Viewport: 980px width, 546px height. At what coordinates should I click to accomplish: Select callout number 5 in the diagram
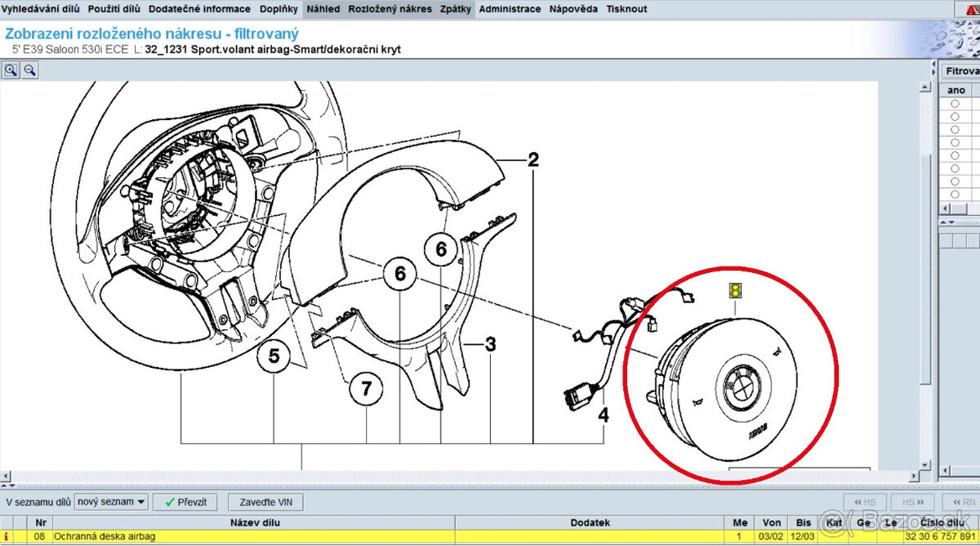(274, 356)
